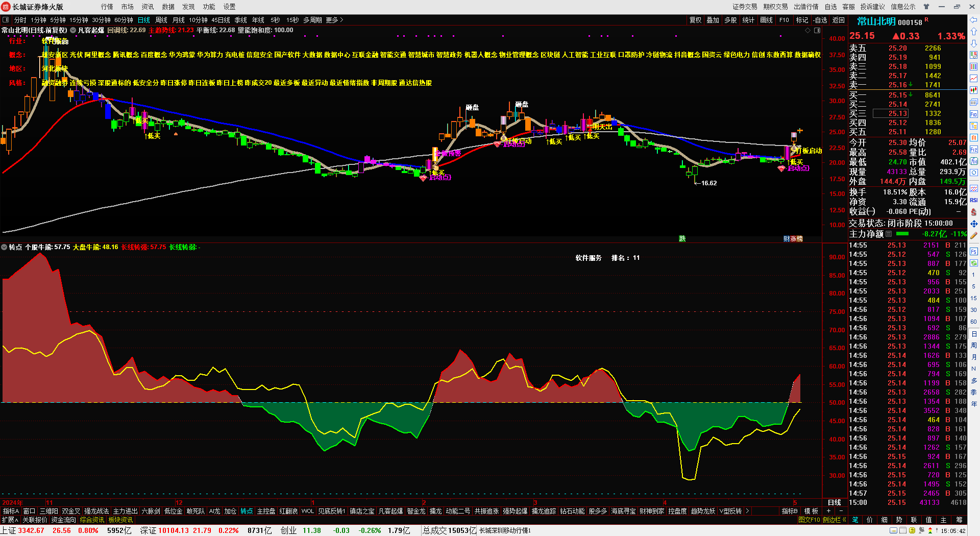Click the 证券交易 link

(745, 7)
